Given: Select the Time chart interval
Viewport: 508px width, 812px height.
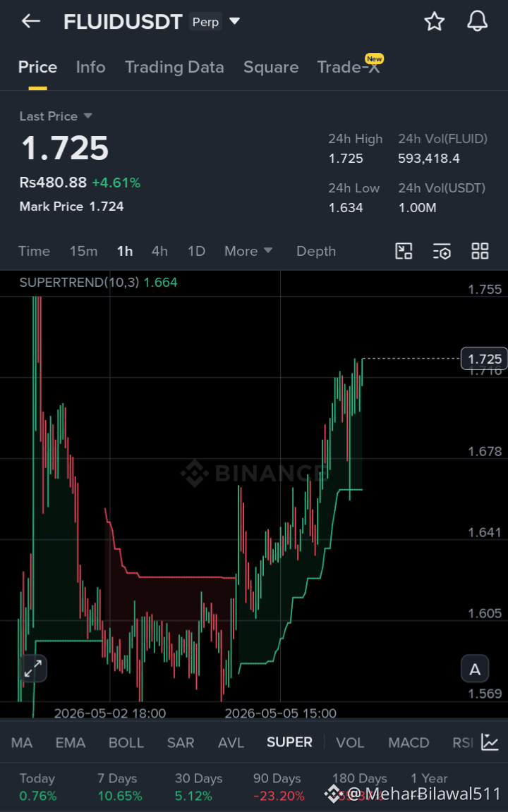Looking at the screenshot, I should pyautogui.click(x=34, y=251).
